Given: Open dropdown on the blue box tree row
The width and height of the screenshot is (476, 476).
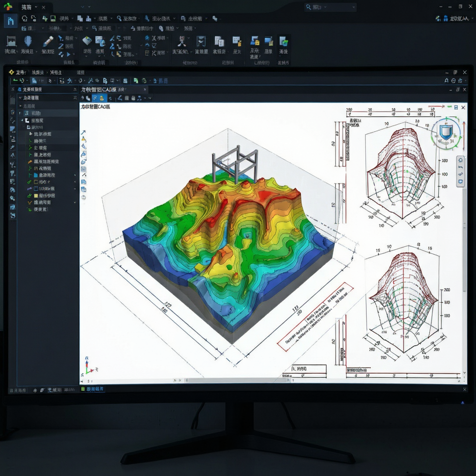Looking at the screenshot, I should [75, 189].
